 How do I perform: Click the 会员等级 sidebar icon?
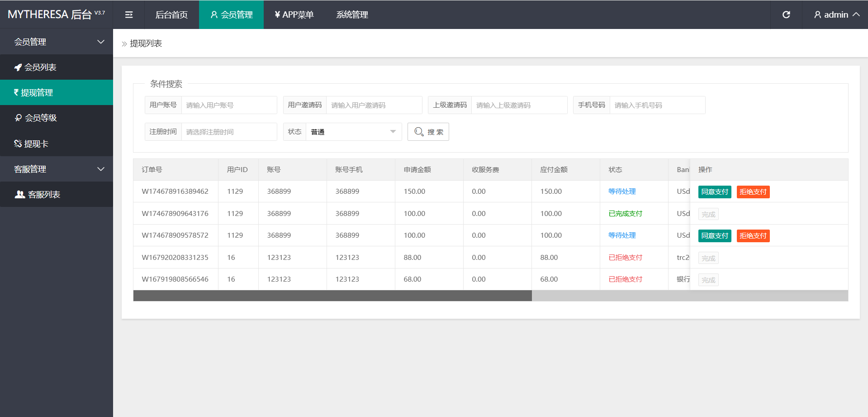click(18, 118)
